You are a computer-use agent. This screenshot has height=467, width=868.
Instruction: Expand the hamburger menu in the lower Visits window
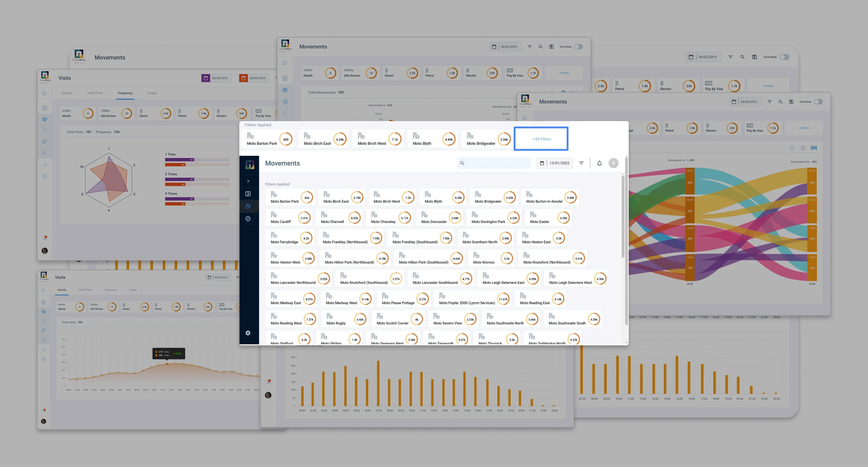point(43,290)
